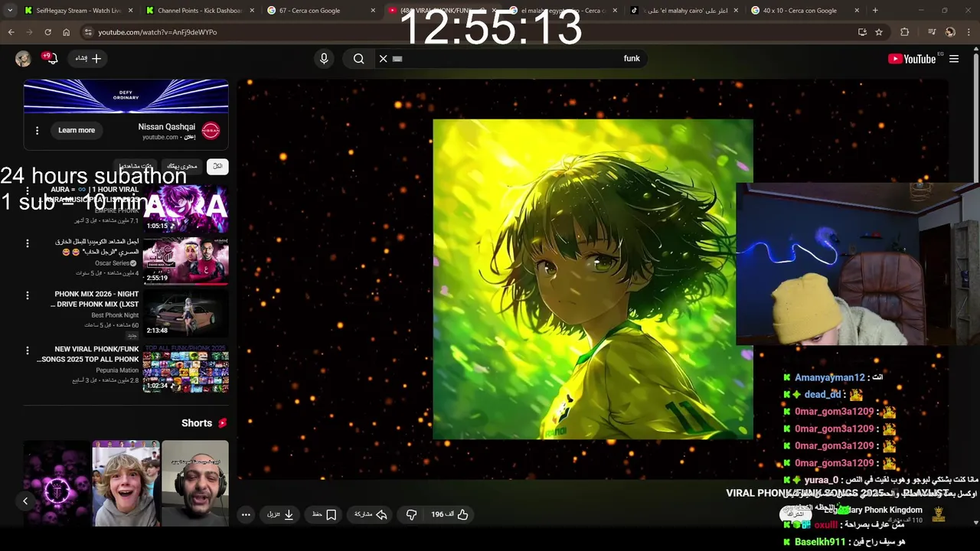Go to previous Shorts with the arrow
Viewport: 980px width, 551px height.
coord(25,501)
